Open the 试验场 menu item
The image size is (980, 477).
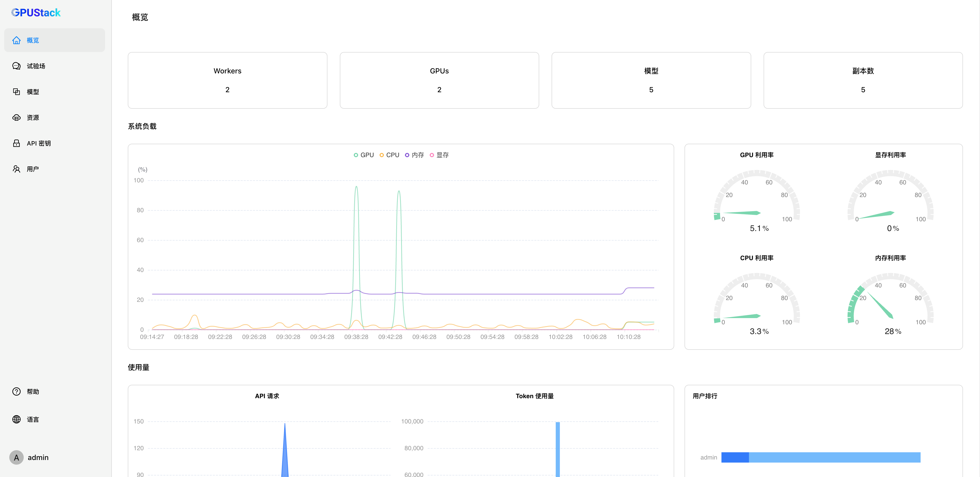click(36, 66)
